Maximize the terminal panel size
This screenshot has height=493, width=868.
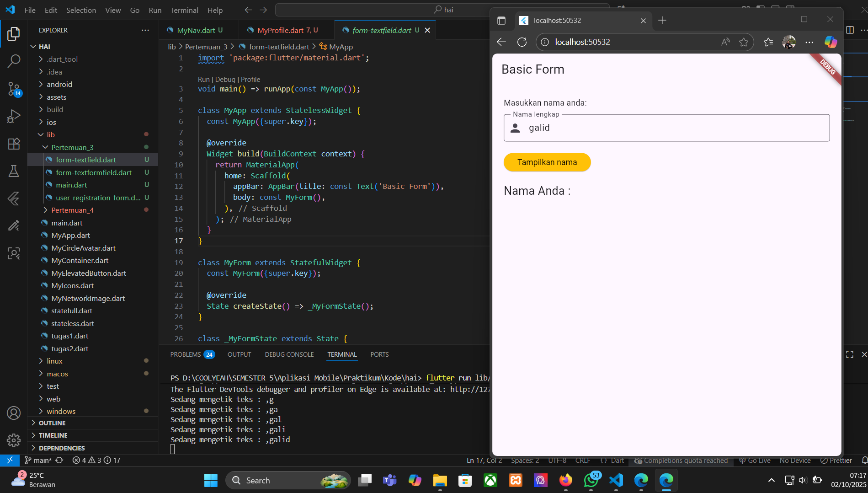[x=849, y=354]
